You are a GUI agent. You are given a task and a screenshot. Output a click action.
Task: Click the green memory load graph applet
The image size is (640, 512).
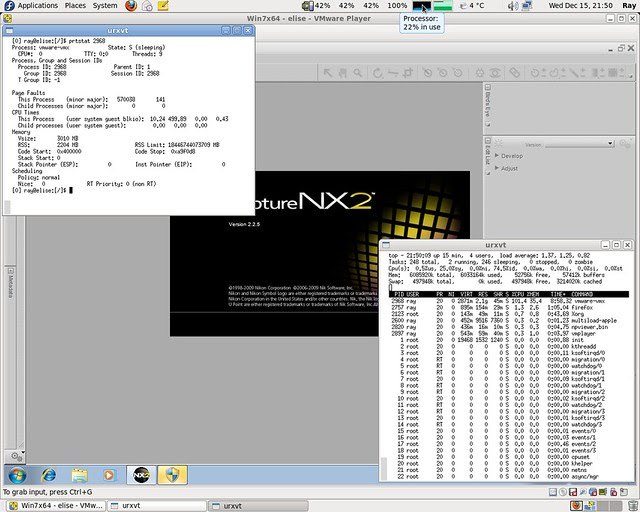(443, 6)
